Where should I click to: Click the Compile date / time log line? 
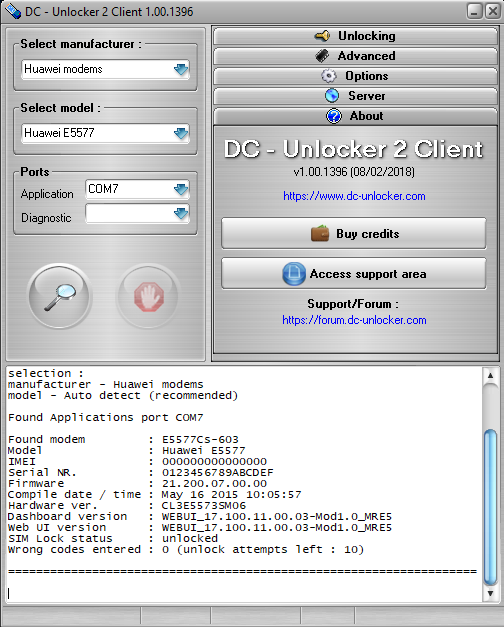pyautogui.click(x=154, y=495)
